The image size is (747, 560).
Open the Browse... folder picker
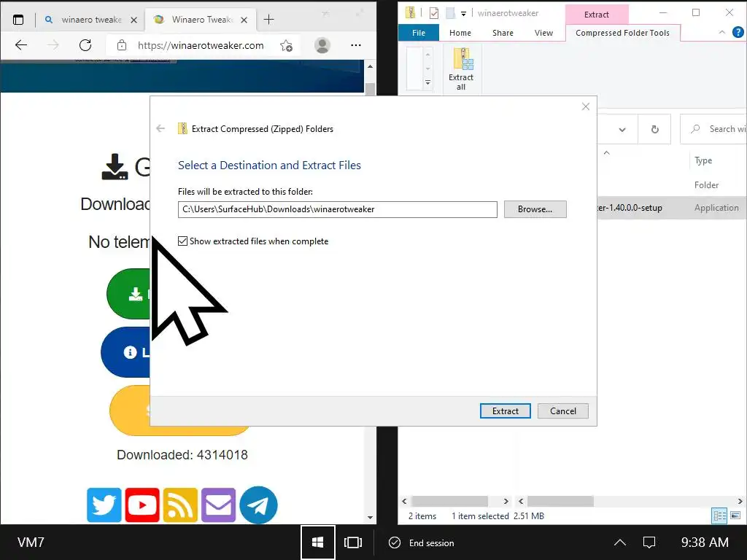(x=535, y=209)
